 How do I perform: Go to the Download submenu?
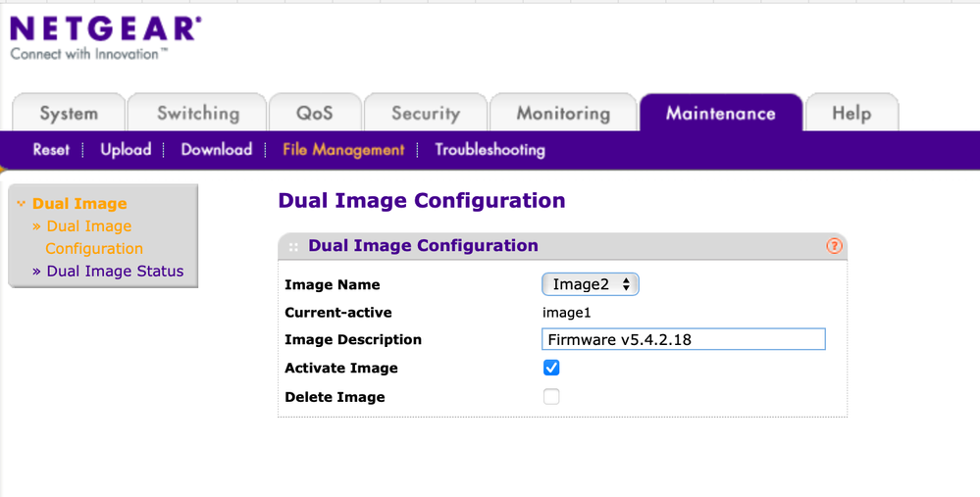coord(216,150)
